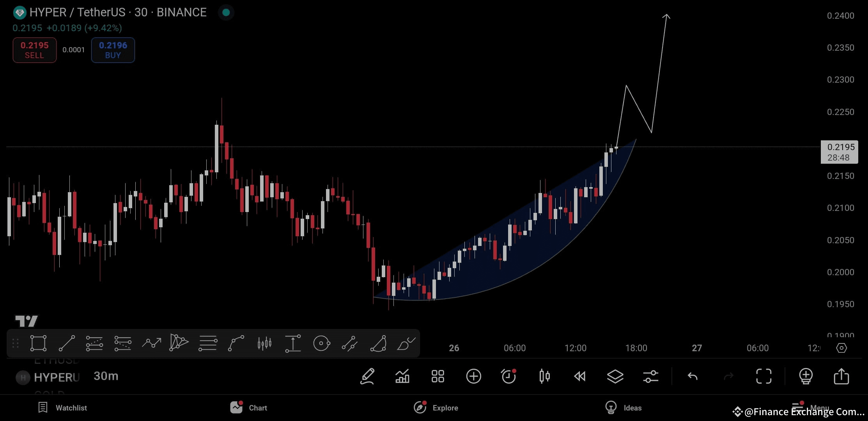Click the '+0.0189 (+9.42%)' price change text
The height and width of the screenshot is (421, 868).
click(x=84, y=28)
